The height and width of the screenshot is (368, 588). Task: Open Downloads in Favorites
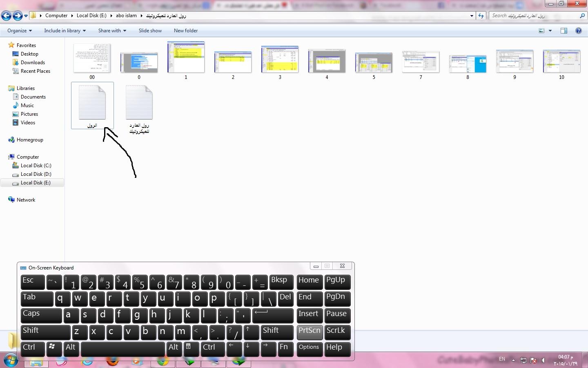[33, 63]
